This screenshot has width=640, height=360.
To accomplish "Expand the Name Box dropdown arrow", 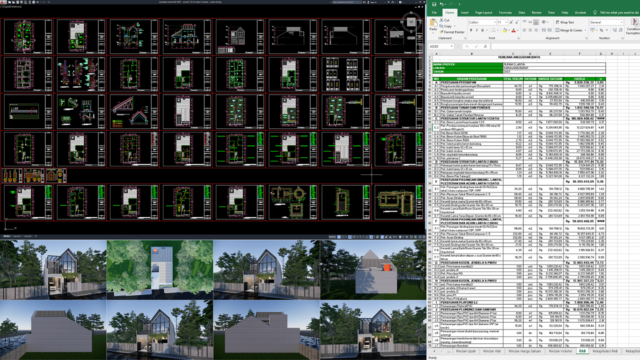I will coord(451,47).
